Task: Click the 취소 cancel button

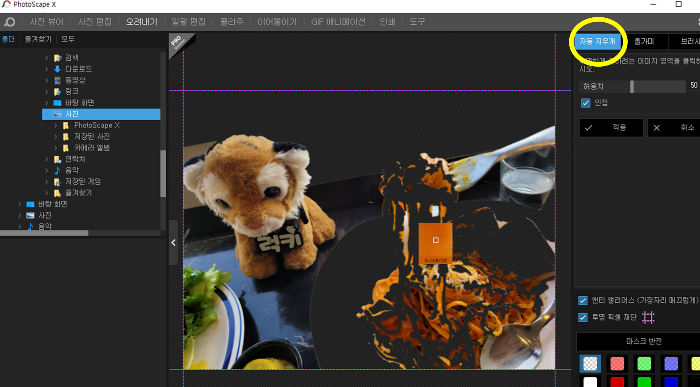Action: (674, 128)
